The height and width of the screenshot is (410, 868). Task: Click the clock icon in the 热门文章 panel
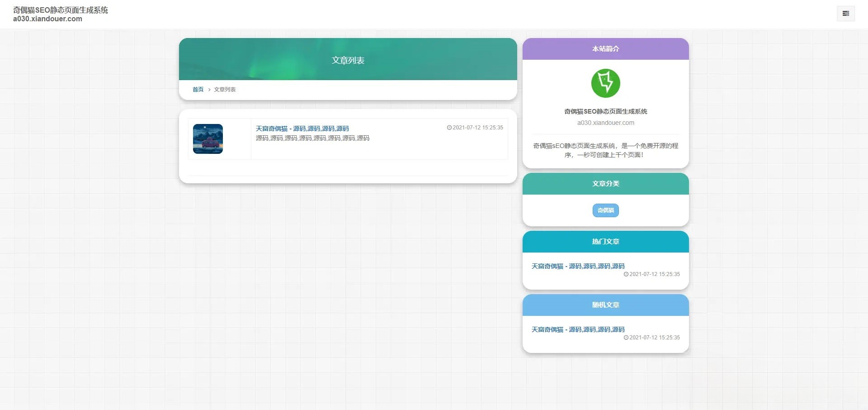click(x=625, y=274)
